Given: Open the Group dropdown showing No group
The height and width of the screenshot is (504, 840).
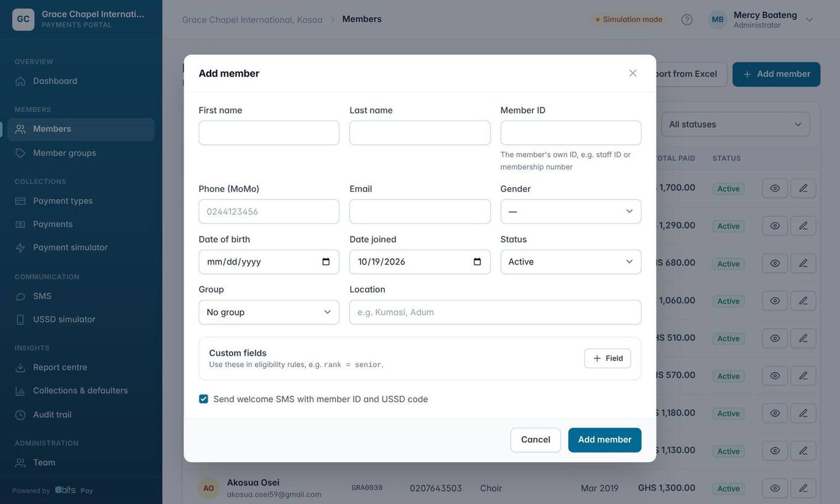Looking at the screenshot, I should tap(269, 312).
